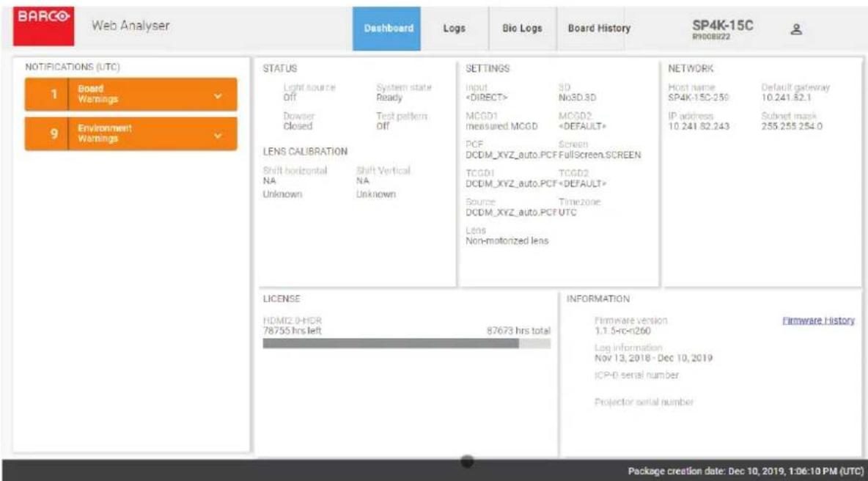
Task: Select the Environment Warnings notification
Action: [130, 133]
